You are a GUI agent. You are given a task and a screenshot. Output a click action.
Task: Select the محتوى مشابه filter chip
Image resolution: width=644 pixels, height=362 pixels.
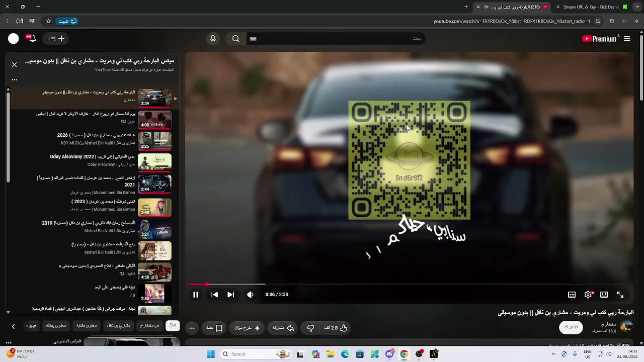pos(87,326)
